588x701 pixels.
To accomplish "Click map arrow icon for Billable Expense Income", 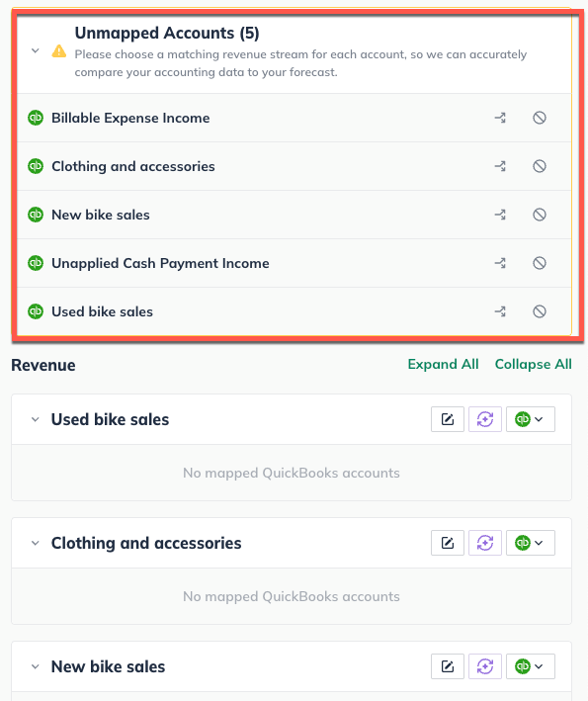I will [x=500, y=118].
